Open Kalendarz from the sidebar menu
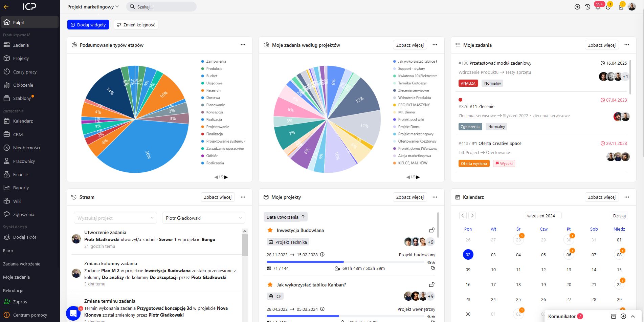The height and width of the screenshot is (322, 644). click(x=23, y=121)
